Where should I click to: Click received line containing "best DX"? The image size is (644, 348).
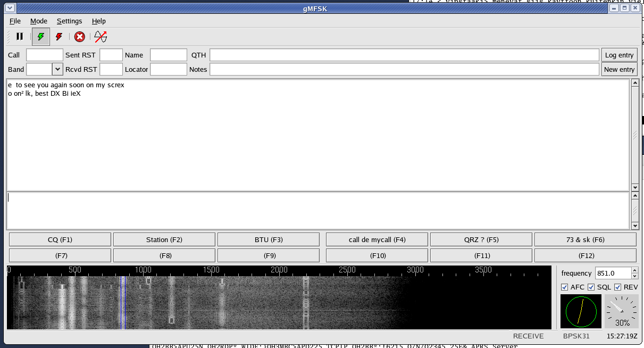point(44,94)
